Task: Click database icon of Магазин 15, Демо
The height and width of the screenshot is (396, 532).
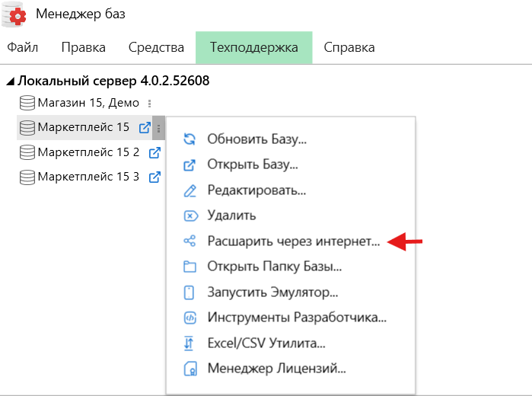Action: coord(27,103)
